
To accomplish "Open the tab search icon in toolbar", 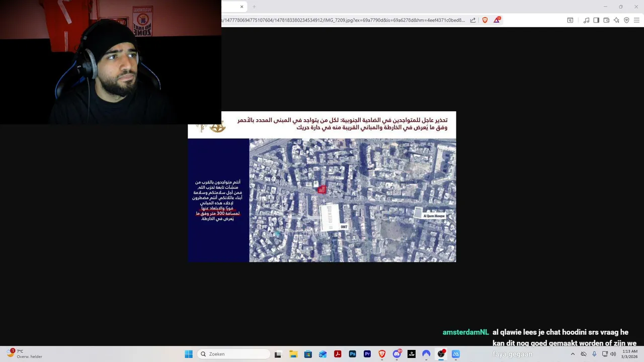I will click(x=570, y=20).
